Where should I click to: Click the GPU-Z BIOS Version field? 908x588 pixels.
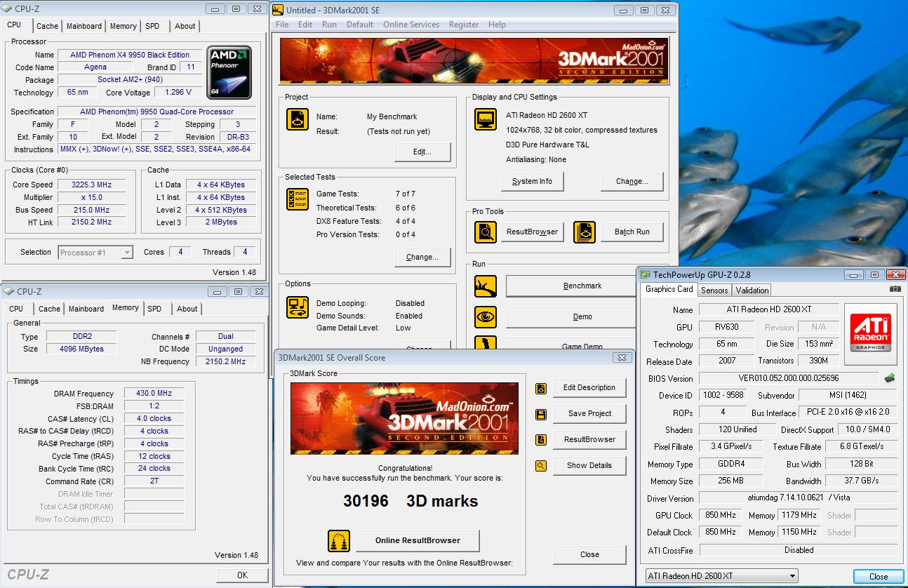point(788,378)
